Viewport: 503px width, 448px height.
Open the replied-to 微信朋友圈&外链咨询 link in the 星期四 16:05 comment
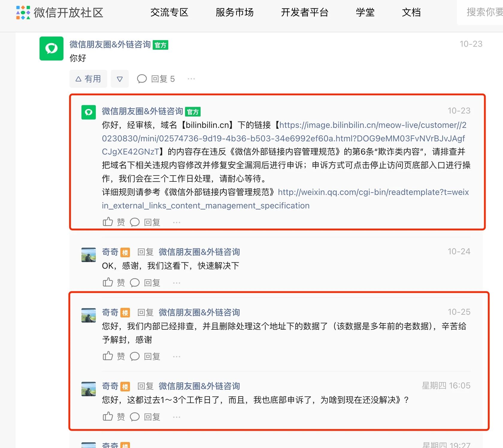(199, 386)
